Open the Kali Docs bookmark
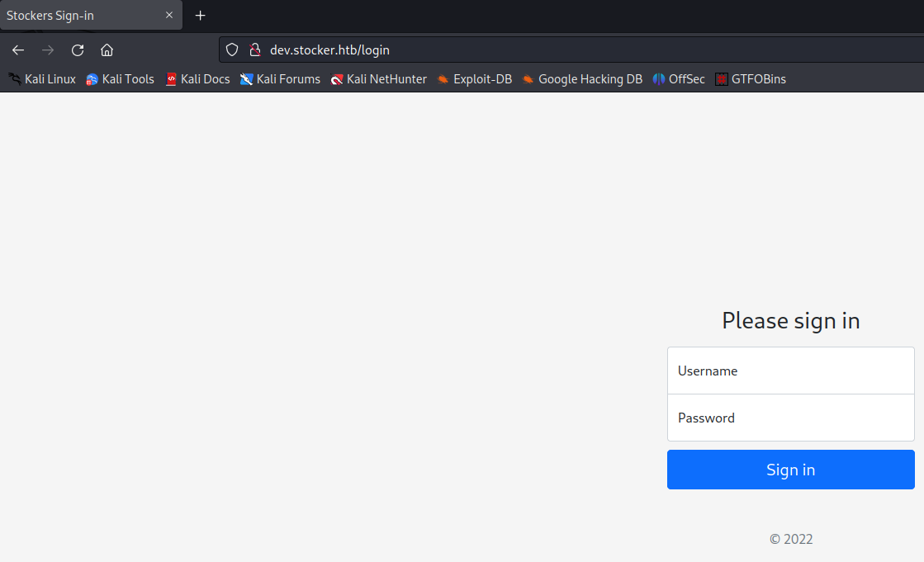This screenshot has width=924, height=562. pyautogui.click(x=198, y=79)
